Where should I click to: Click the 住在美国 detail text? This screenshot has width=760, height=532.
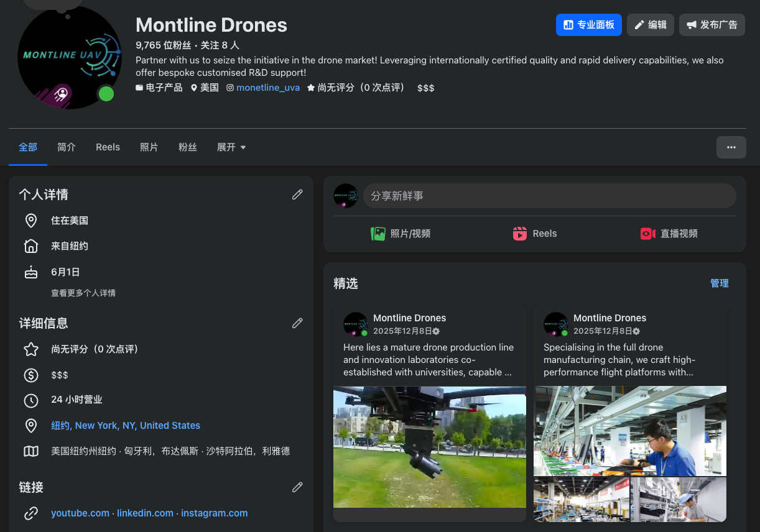[70, 221]
